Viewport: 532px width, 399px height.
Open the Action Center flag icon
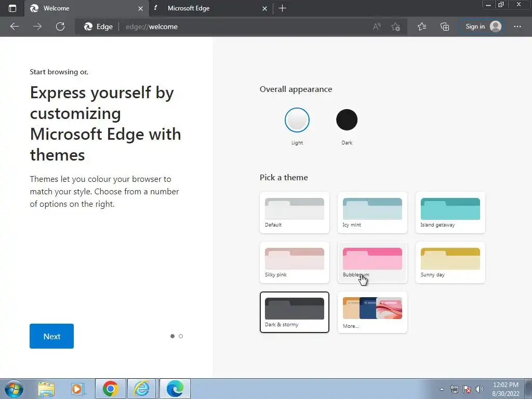point(467,389)
